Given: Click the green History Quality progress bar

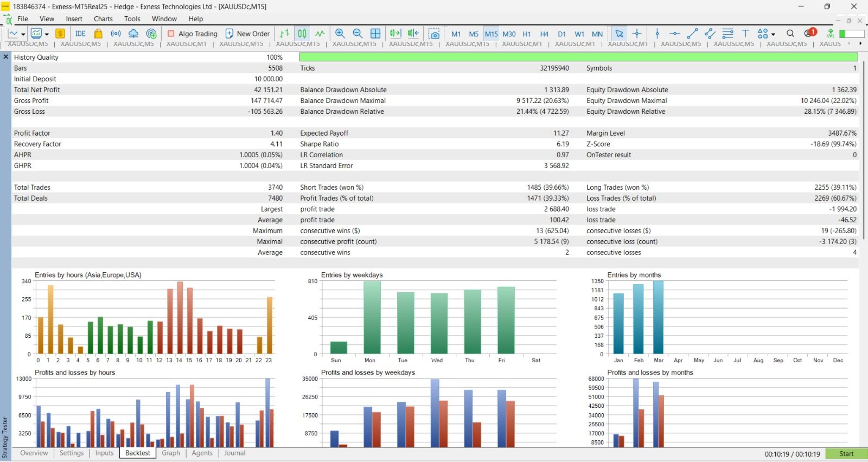Looking at the screenshot, I should (578, 57).
